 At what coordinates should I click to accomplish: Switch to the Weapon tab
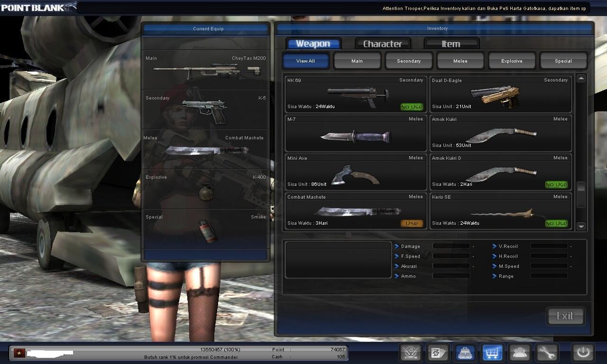click(313, 44)
